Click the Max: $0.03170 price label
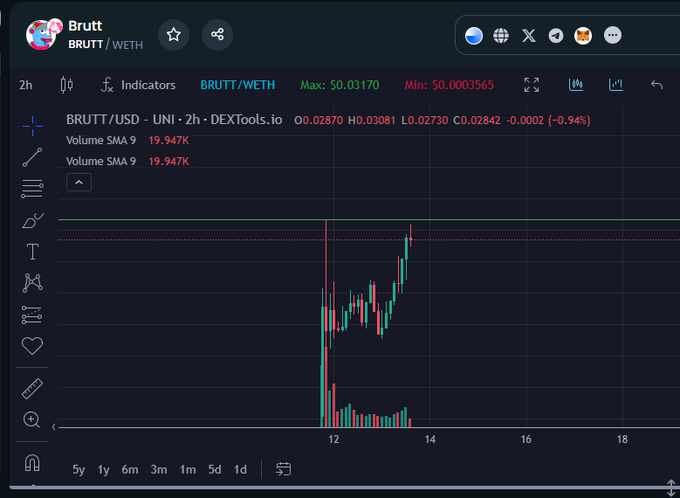Viewport: 680px width, 498px height. (x=340, y=85)
